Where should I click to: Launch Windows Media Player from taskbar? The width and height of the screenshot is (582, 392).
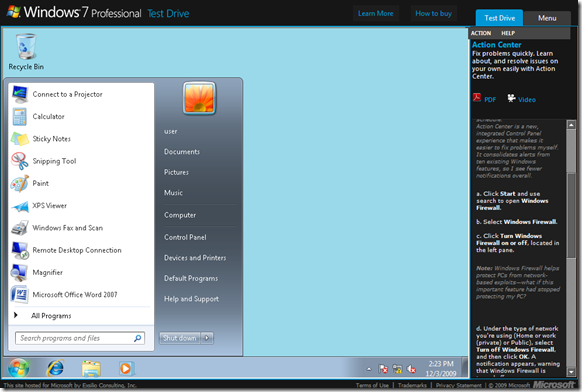[126, 368]
